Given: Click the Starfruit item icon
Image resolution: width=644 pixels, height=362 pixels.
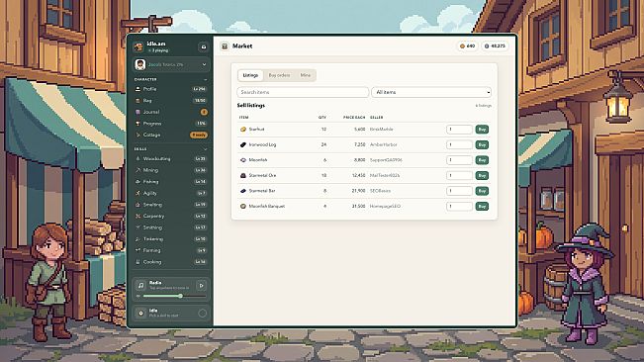Looking at the screenshot, I should click(x=243, y=129).
